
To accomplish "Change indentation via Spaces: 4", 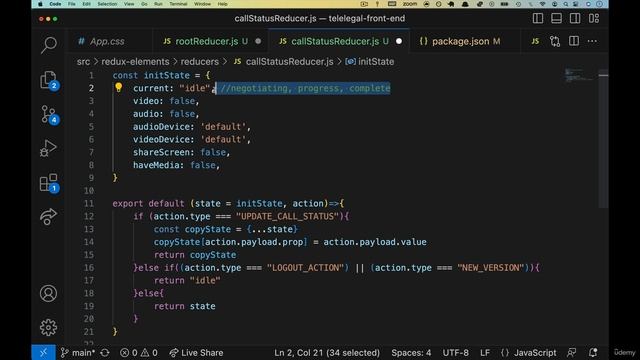I will tap(411, 353).
